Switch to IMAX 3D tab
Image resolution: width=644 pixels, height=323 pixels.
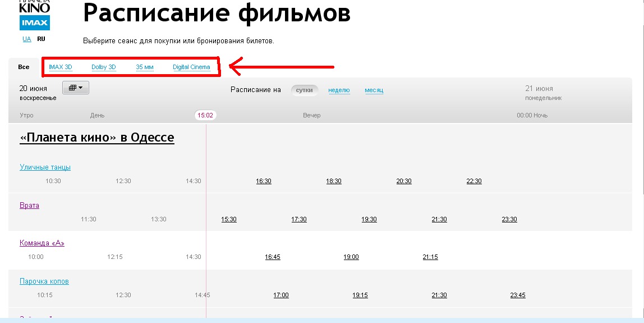[61, 67]
